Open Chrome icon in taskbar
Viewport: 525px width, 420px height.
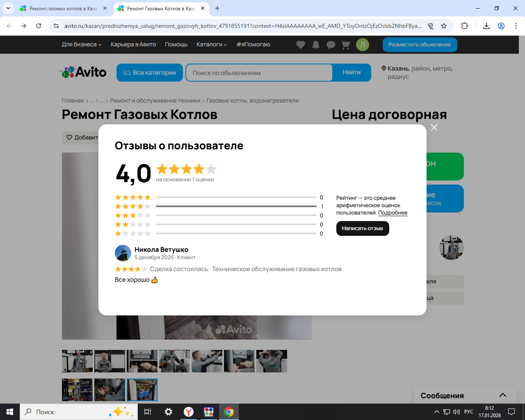tap(229, 412)
